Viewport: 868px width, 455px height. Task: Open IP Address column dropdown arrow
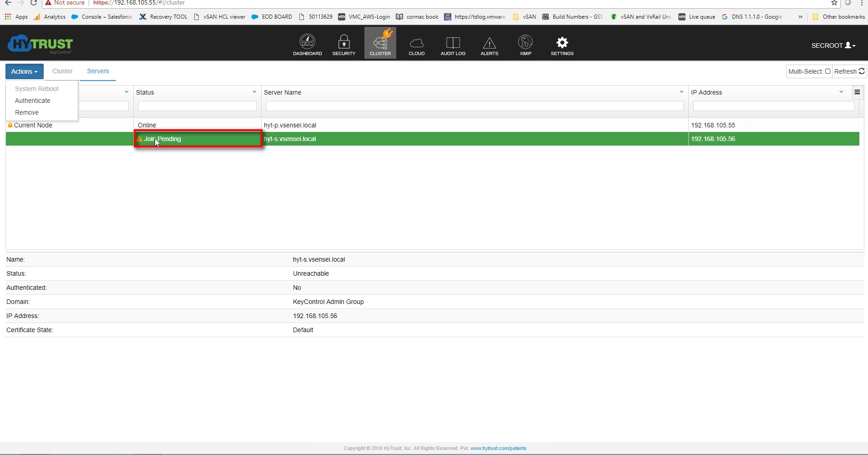841,92
